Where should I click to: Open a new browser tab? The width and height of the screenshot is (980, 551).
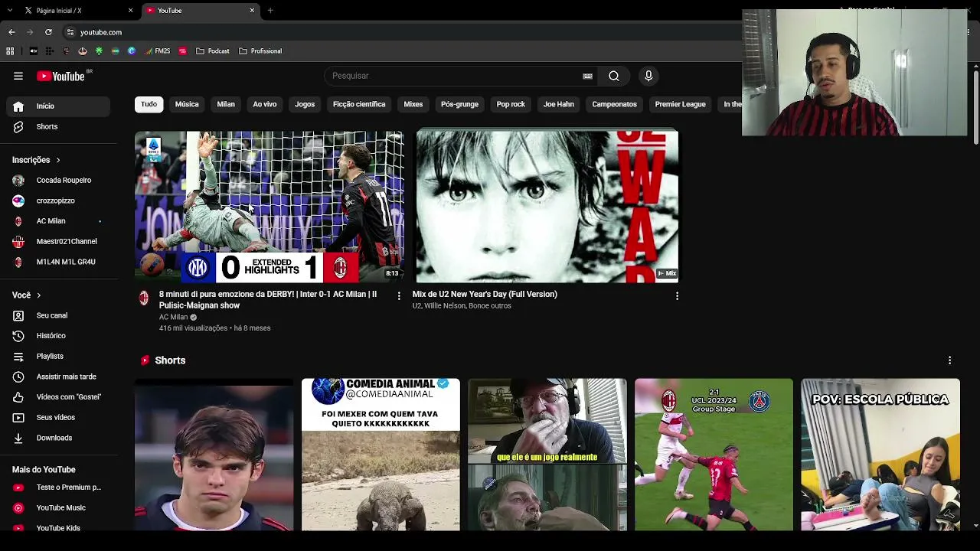click(x=270, y=11)
